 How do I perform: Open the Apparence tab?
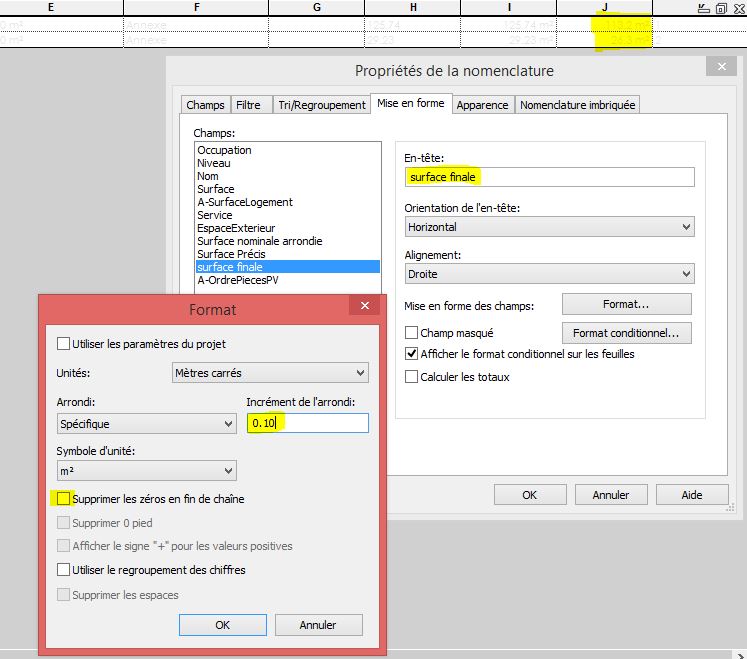tap(483, 105)
